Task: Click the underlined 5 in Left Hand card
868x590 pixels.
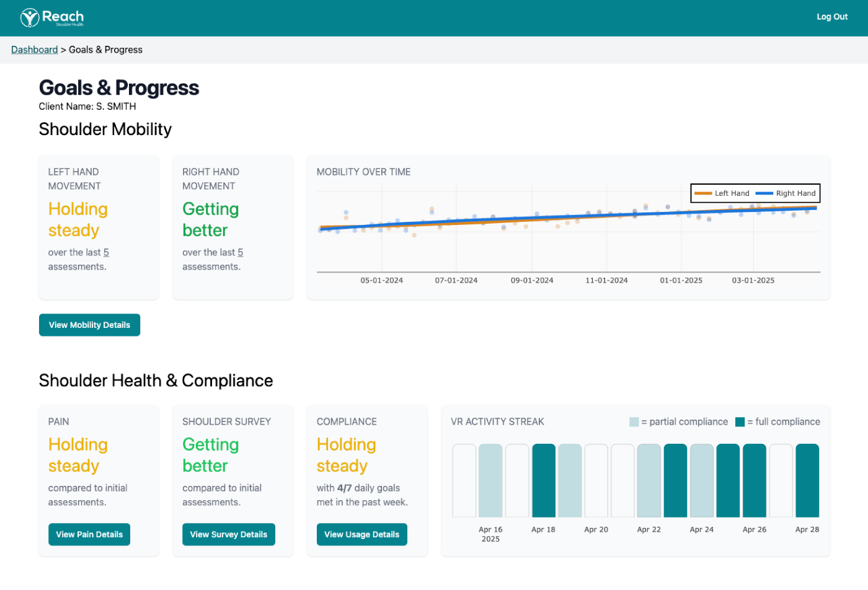Action: tap(106, 252)
